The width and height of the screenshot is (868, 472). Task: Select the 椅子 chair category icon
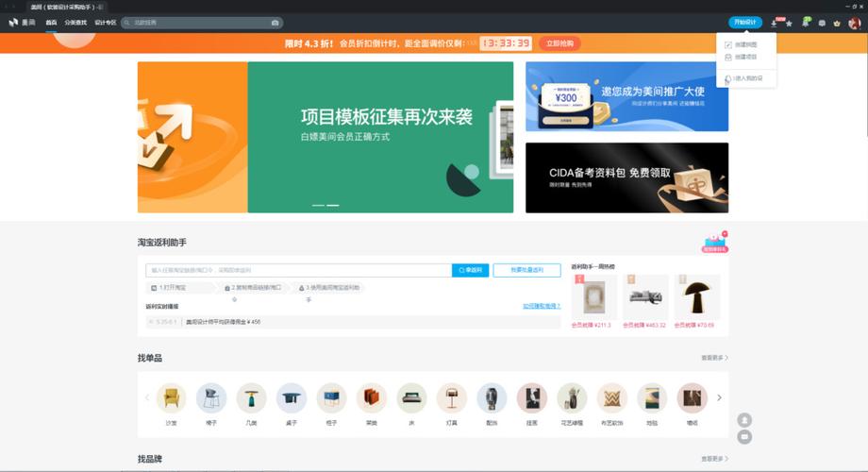tap(211, 397)
